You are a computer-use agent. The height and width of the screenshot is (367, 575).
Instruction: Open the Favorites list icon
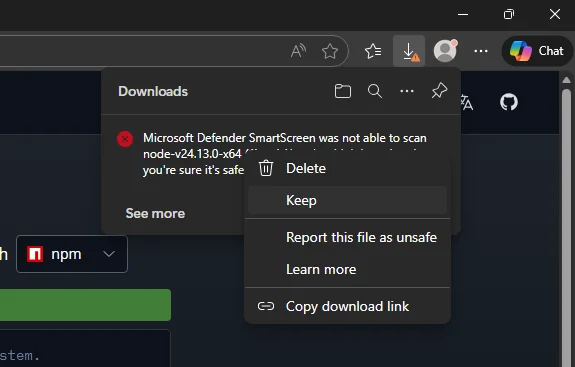[x=373, y=51]
